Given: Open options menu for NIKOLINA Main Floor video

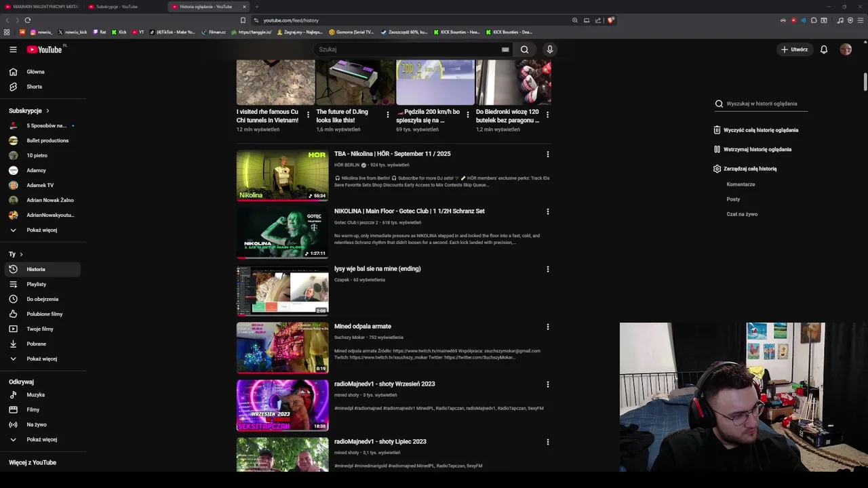Looking at the screenshot, I should click(x=548, y=211).
